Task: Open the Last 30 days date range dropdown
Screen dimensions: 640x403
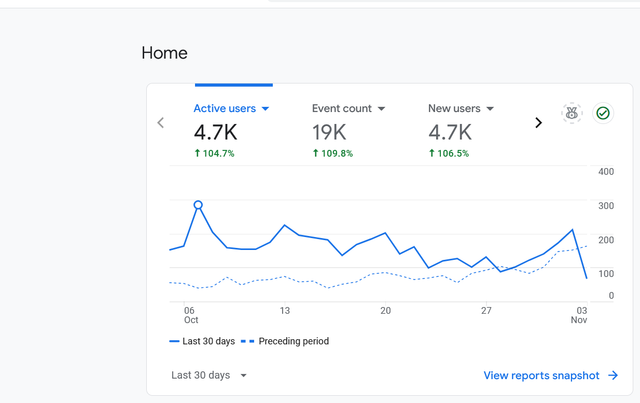Action: coord(209,375)
